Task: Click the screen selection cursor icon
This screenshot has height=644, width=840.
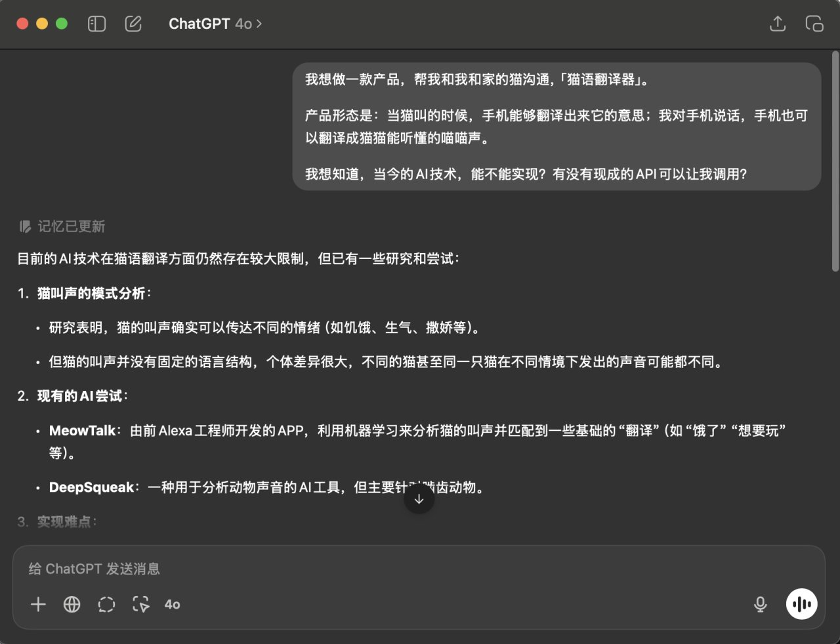Action: pyautogui.click(x=140, y=604)
